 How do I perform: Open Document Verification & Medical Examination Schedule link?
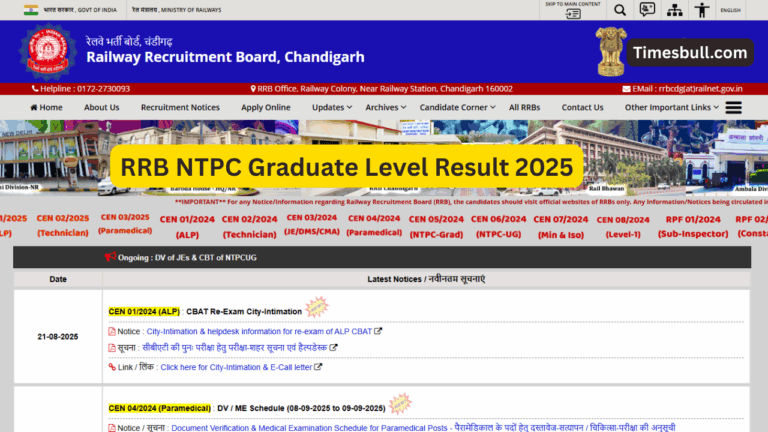423,428
